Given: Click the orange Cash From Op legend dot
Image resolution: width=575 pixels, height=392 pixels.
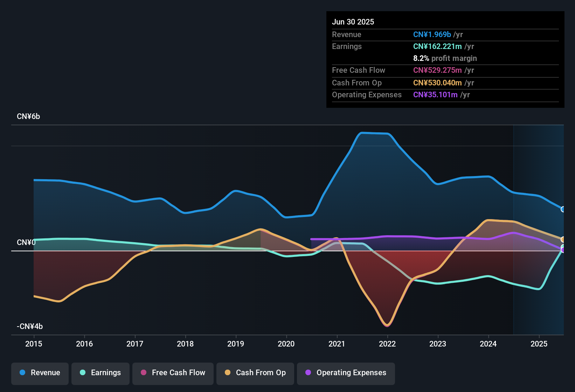Looking at the screenshot, I should click(228, 373).
